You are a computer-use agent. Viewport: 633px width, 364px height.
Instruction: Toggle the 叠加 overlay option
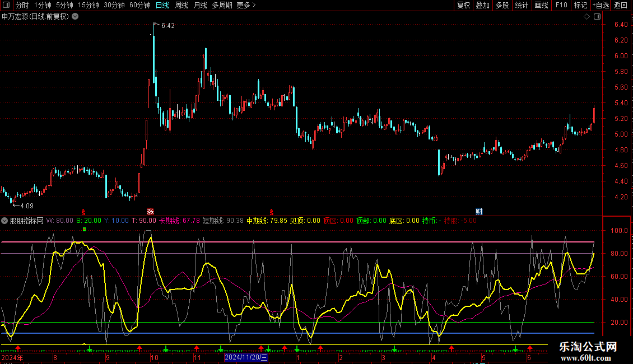point(482,6)
